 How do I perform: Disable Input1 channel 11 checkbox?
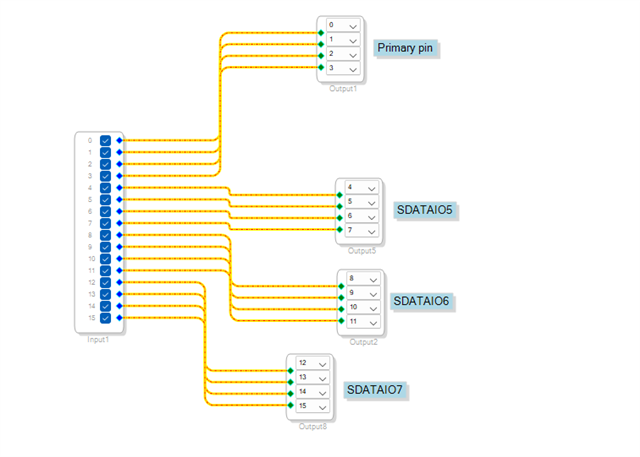(x=105, y=271)
